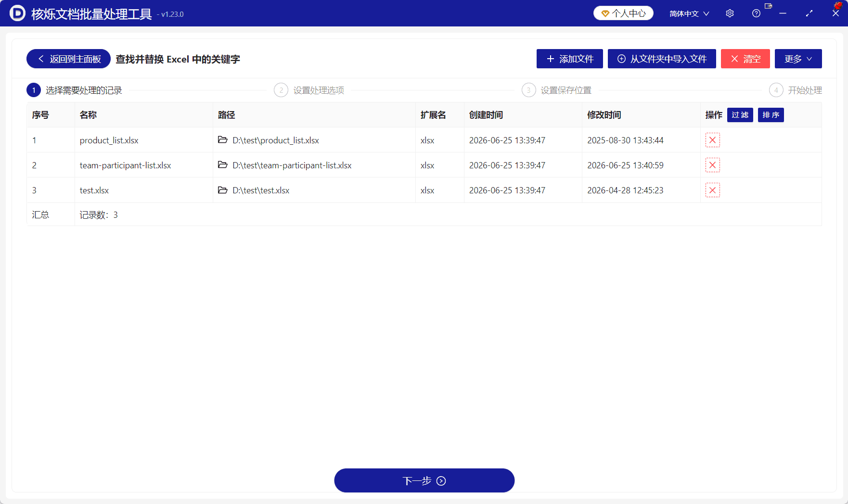This screenshot has width=848, height=504.
Task: Click the help question mark icon
Action: (x=756, y=13)
